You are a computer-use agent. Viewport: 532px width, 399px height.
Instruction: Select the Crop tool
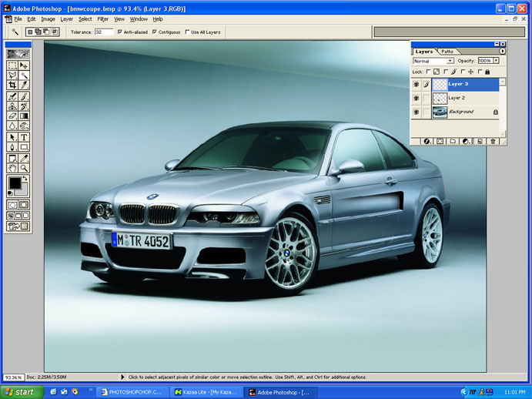[12, 85]
